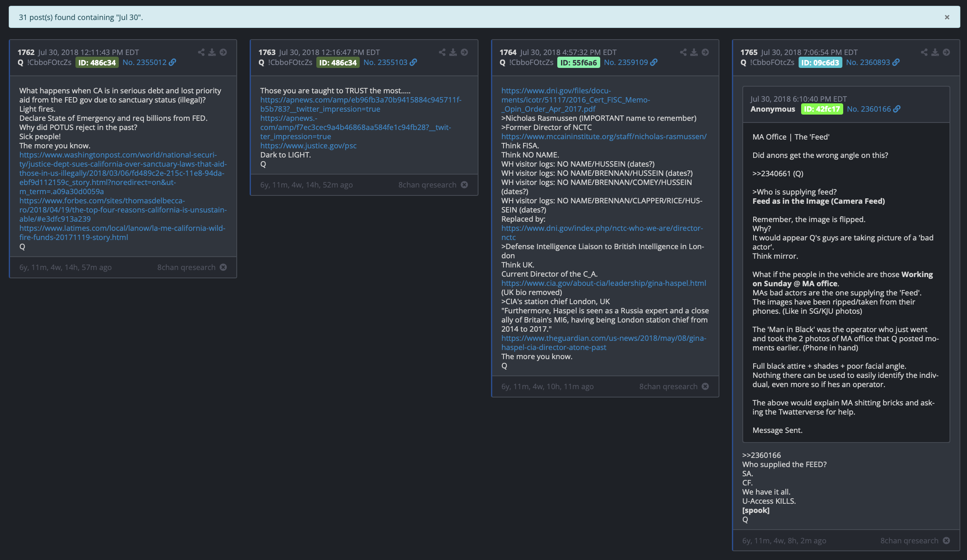Click link icon beside No. 2360893
This screenshot has width=967, height=560.
(896, 62)
